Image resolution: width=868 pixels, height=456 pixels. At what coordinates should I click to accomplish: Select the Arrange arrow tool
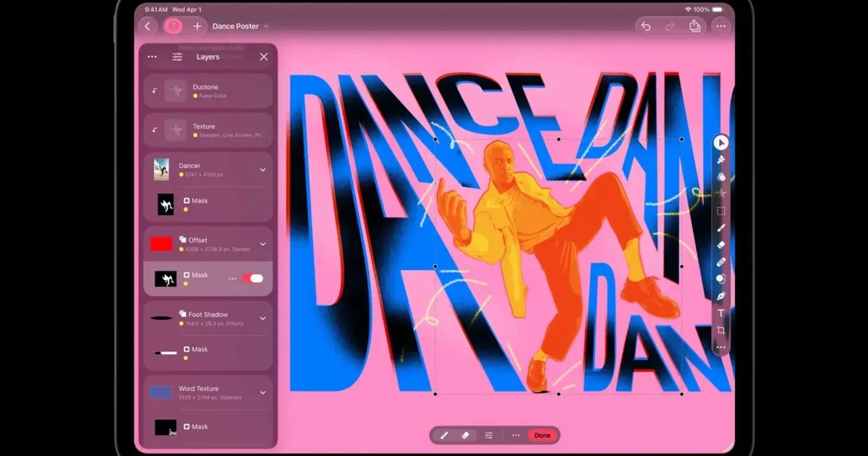(720, 143)
